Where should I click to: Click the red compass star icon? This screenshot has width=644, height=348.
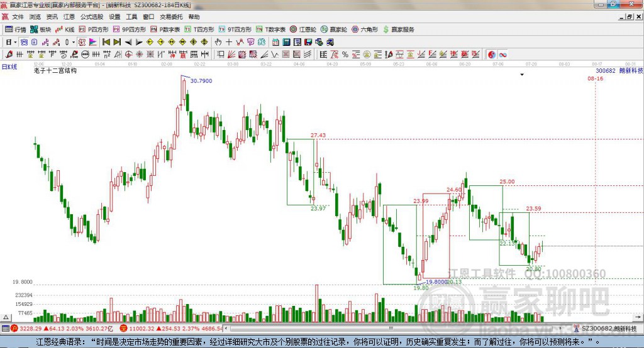[140, 54]
